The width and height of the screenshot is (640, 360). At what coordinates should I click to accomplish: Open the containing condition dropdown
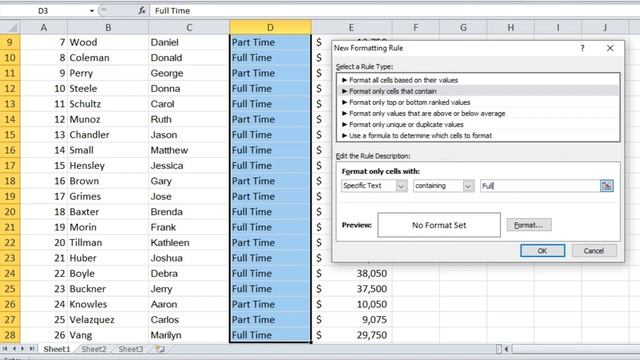pyautogui.click(x=468, y=186)
